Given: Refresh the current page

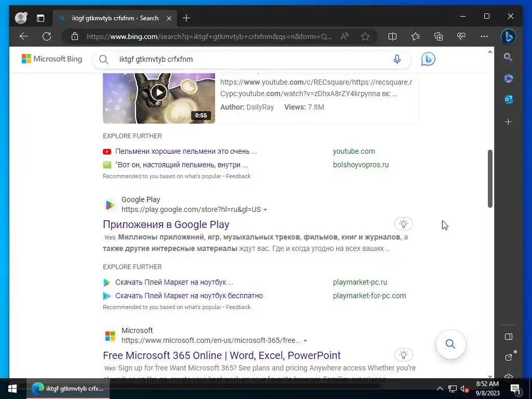Looking at the screenshot, I should (47, 36).
